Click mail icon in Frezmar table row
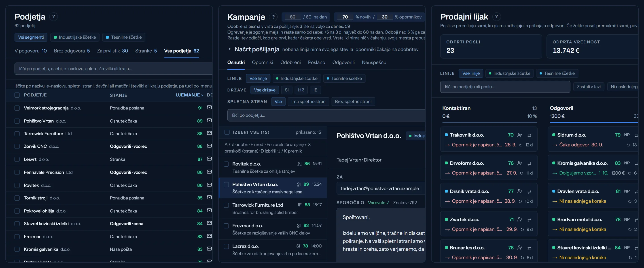 pyautogui.click(x=209, y=236)
